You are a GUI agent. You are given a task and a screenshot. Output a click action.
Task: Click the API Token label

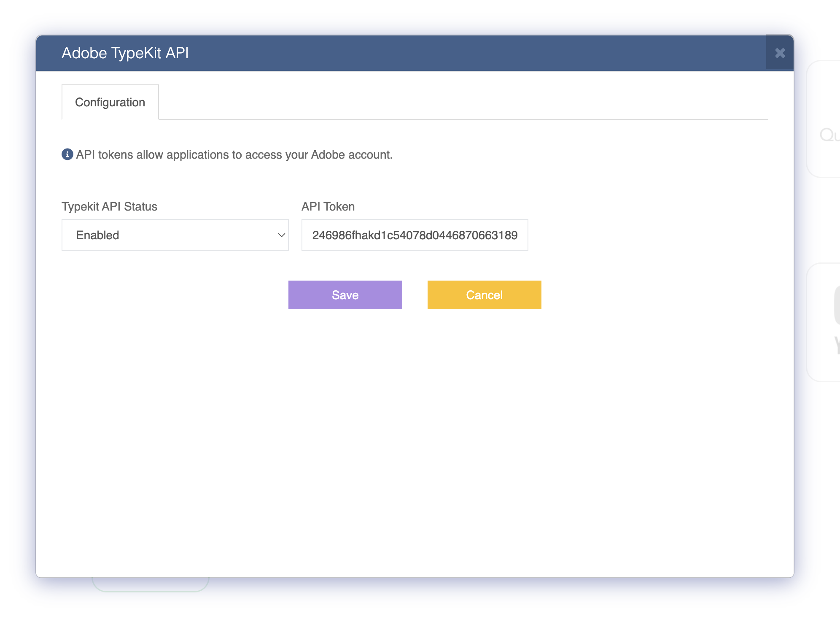coord(328,206)
